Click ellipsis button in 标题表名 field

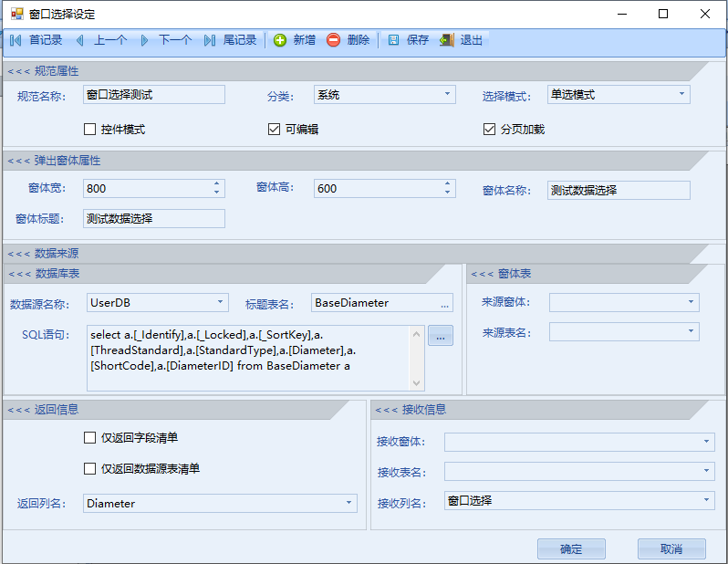pos(445,304)
